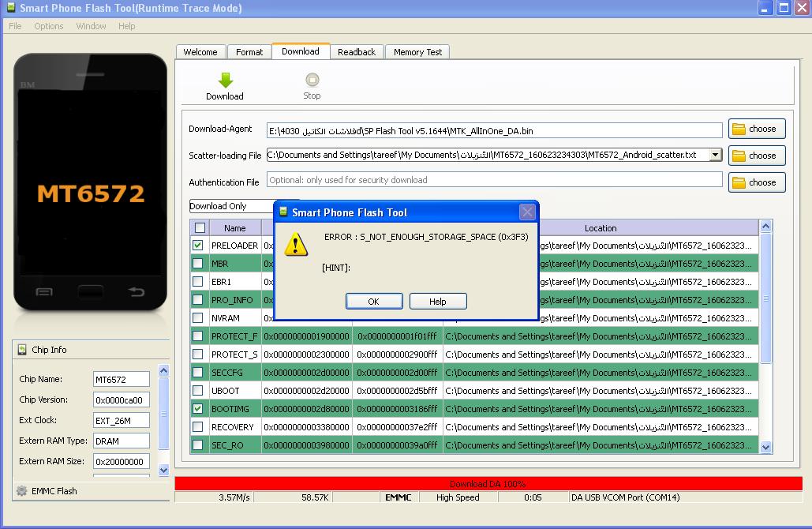Image resolution: width=812 pixels, height=529 pixels.
Task: Switch to the Memory Test tab
Action: click(x=418, y=52)
